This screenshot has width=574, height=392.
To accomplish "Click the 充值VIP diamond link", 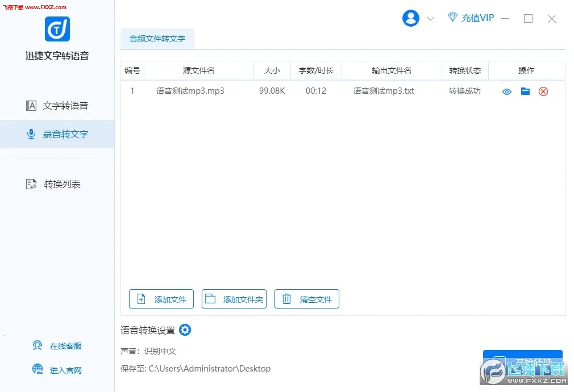I will [471, 18].
